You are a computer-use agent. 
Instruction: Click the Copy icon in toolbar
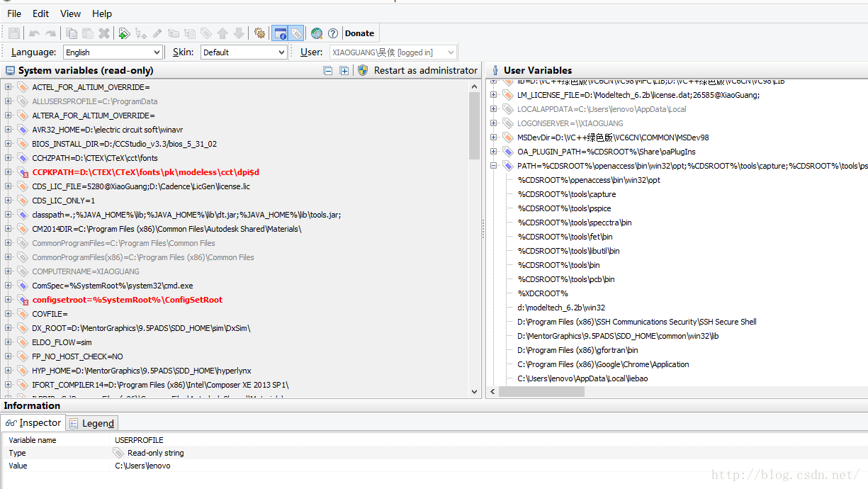click(72, 33)
